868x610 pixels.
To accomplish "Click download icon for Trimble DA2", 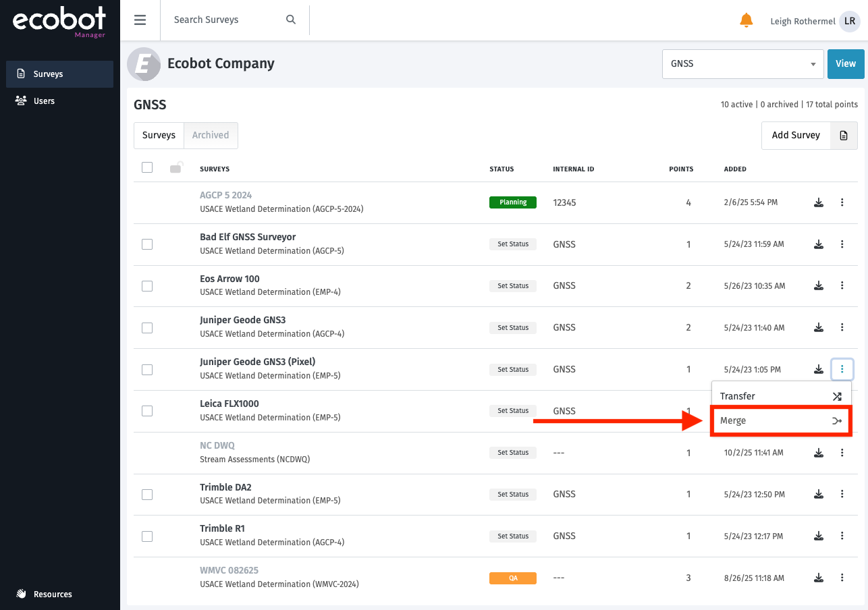I will click(818, 495).
